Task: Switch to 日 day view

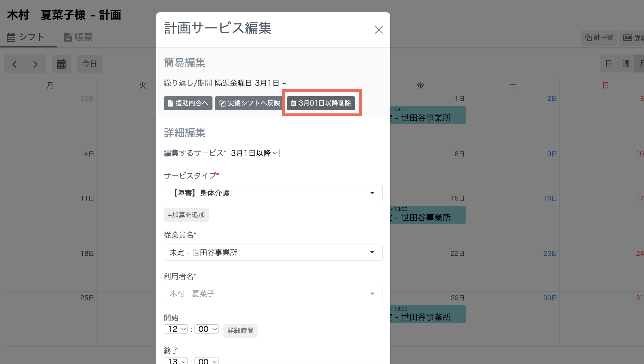Action: (609, 63)
